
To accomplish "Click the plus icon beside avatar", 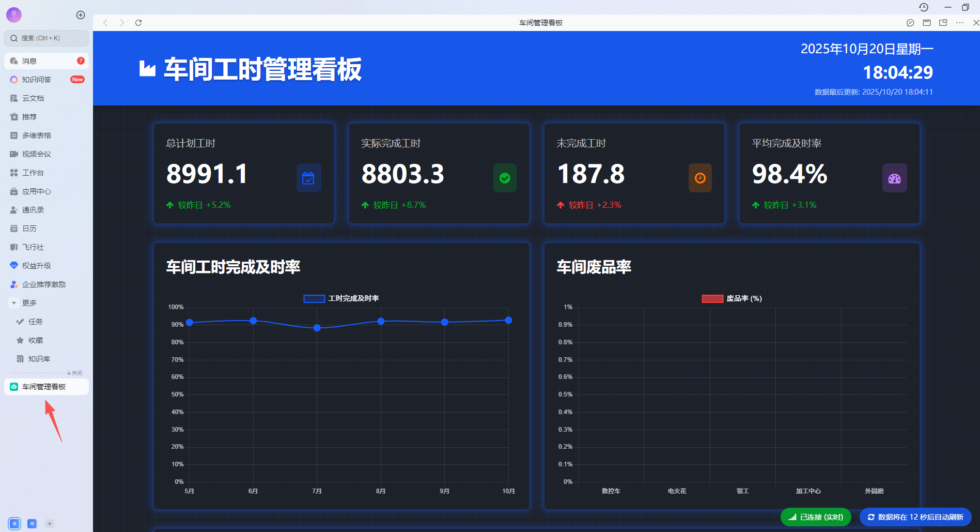I will 81,15.
